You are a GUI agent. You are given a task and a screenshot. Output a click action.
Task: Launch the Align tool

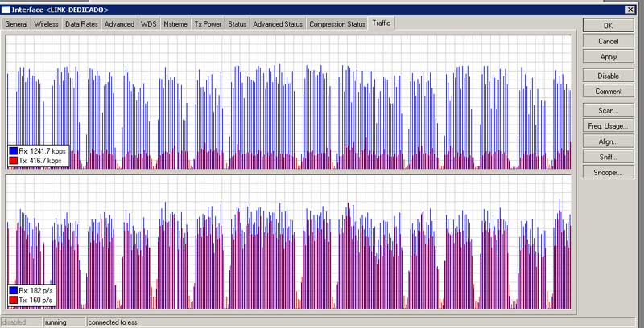609,141
